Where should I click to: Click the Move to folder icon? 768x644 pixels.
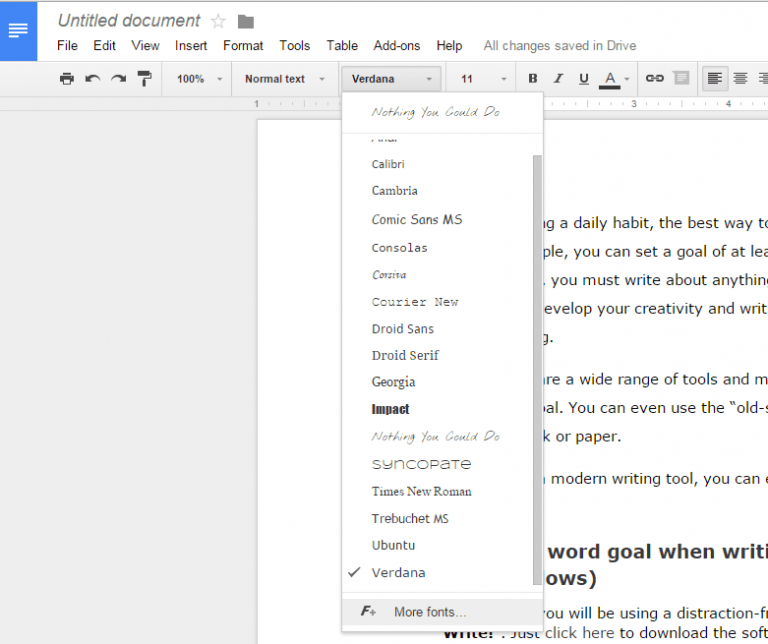pos(246,21)
